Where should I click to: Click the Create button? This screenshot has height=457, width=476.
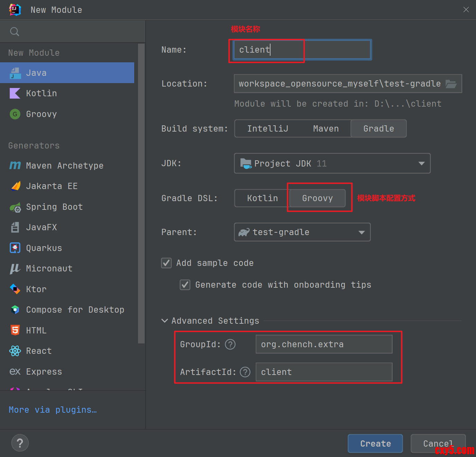coord(375,443)
